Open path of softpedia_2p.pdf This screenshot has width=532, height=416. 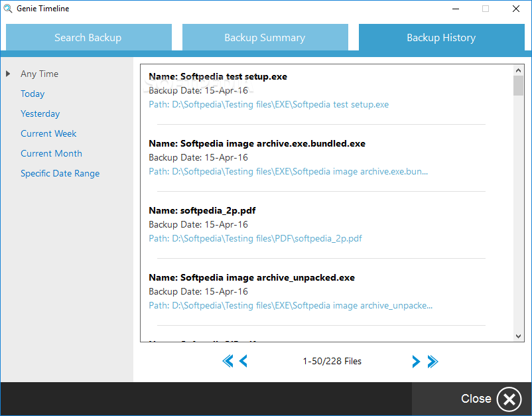pos(255,239)
